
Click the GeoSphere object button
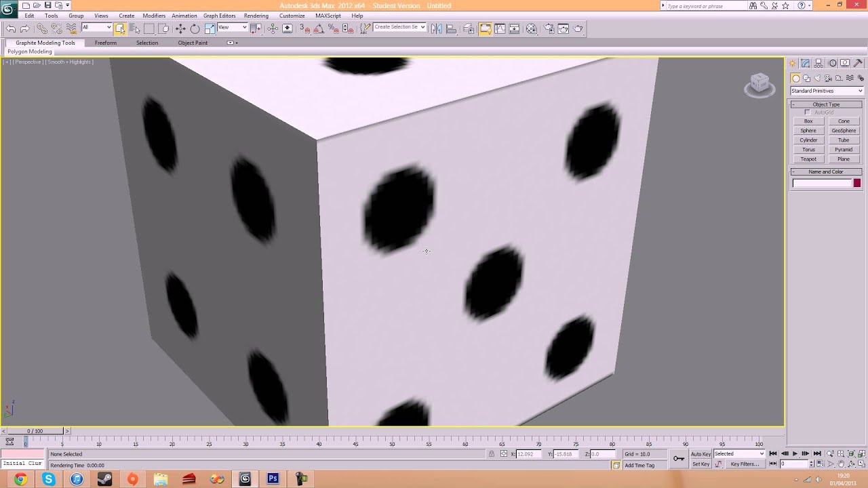[x=844, y=131]
